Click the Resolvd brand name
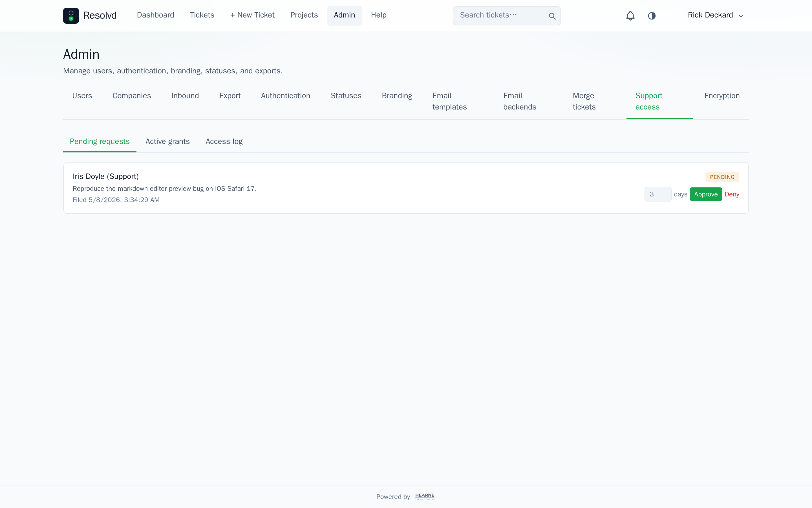Viewport: 812px width, 508px height. pos(100,16)
